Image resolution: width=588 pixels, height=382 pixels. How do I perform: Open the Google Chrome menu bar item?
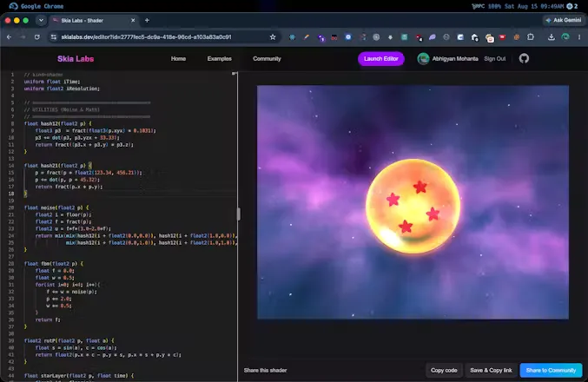(42, 6)
